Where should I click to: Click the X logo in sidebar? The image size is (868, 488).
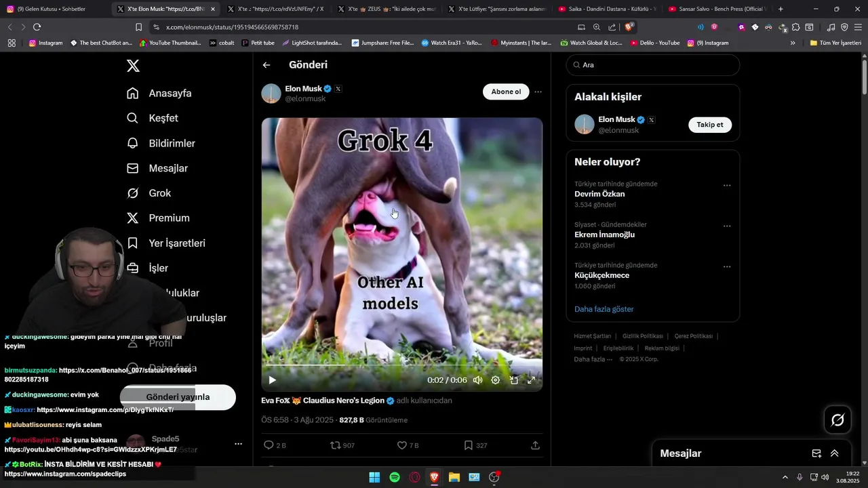click(133, 66)
